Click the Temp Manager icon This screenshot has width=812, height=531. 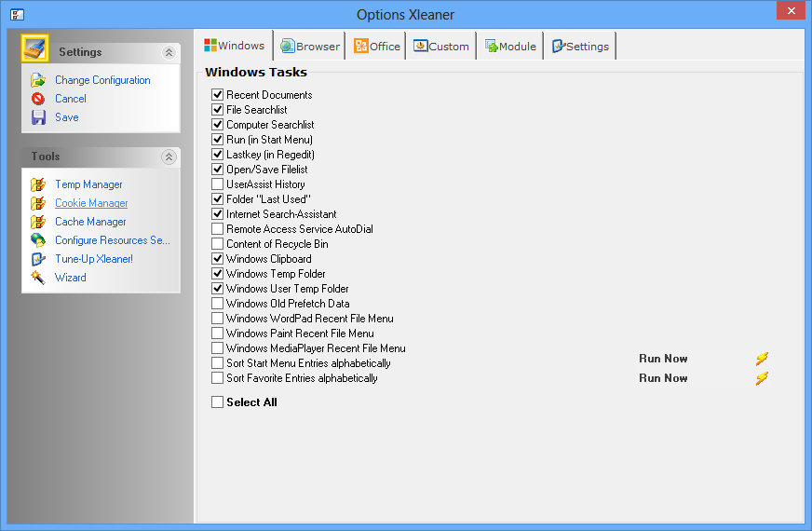38,184
